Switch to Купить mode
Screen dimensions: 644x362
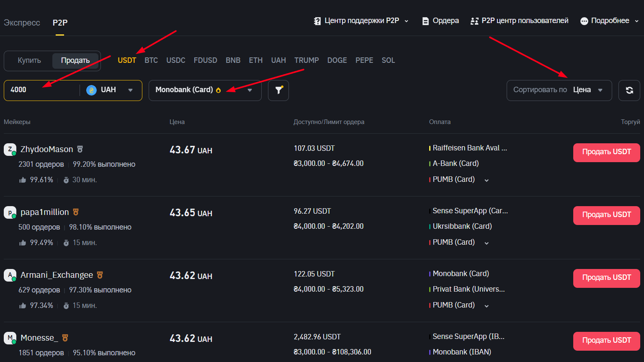[29, 61]
